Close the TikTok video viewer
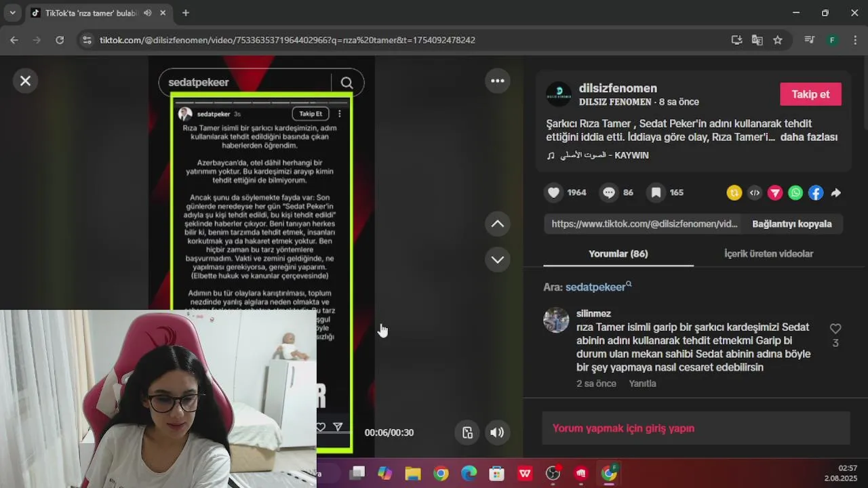The height and width of the screenshot is (488, 868). click(x=25, y=81)
